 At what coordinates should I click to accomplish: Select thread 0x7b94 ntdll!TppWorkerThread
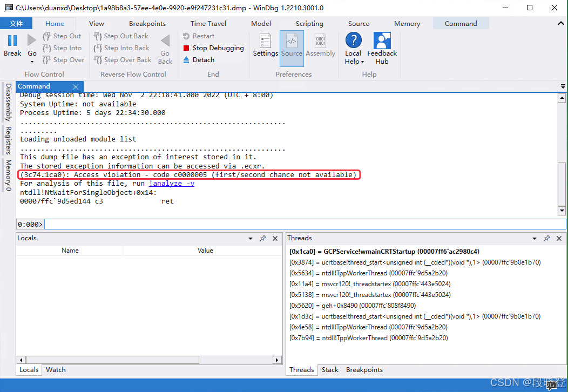point(368,338)
